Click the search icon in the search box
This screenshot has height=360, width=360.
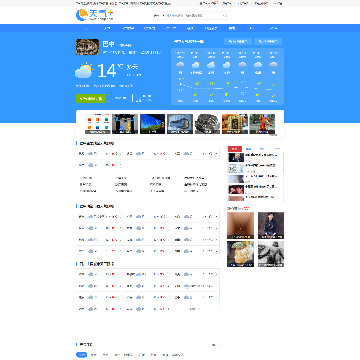[x=225, y=15]
